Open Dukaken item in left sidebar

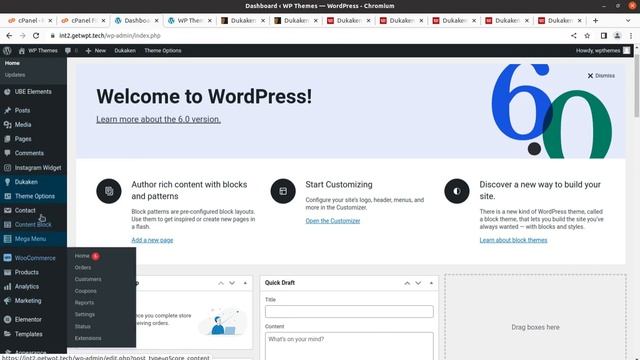[x=26, y=182]
